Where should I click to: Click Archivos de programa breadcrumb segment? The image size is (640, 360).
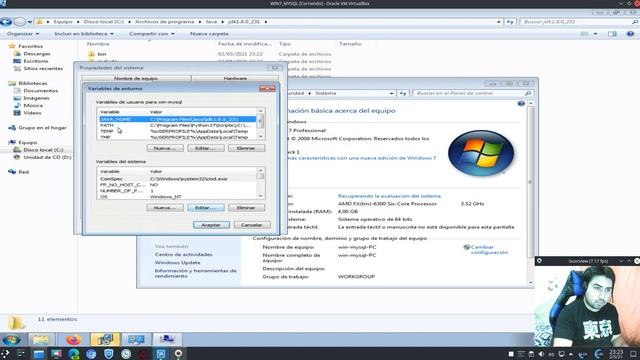pos(164,22)
